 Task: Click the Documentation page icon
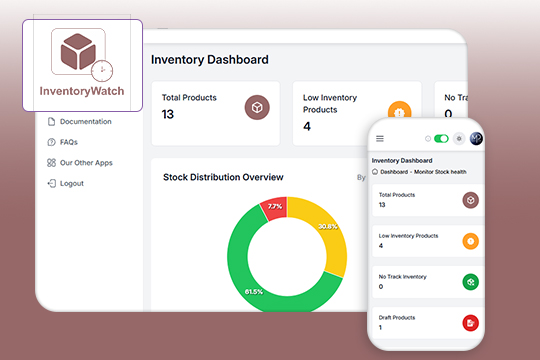(x=51, y=122)
